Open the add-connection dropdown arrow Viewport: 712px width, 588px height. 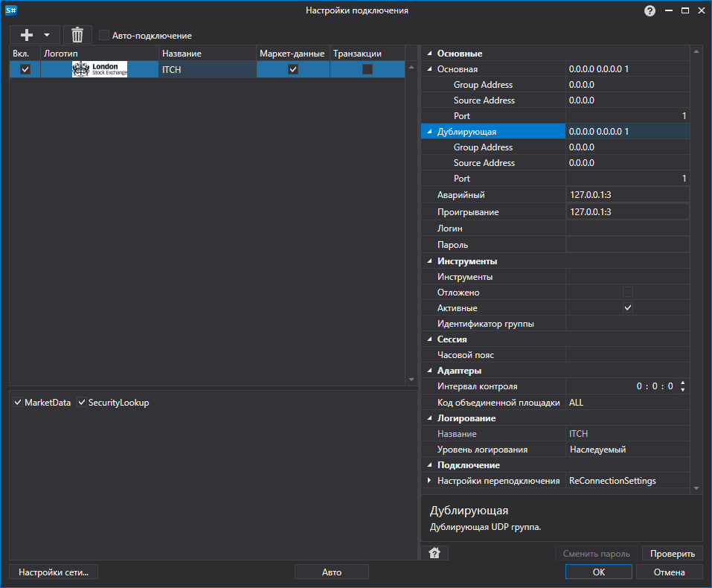point(47,35)
